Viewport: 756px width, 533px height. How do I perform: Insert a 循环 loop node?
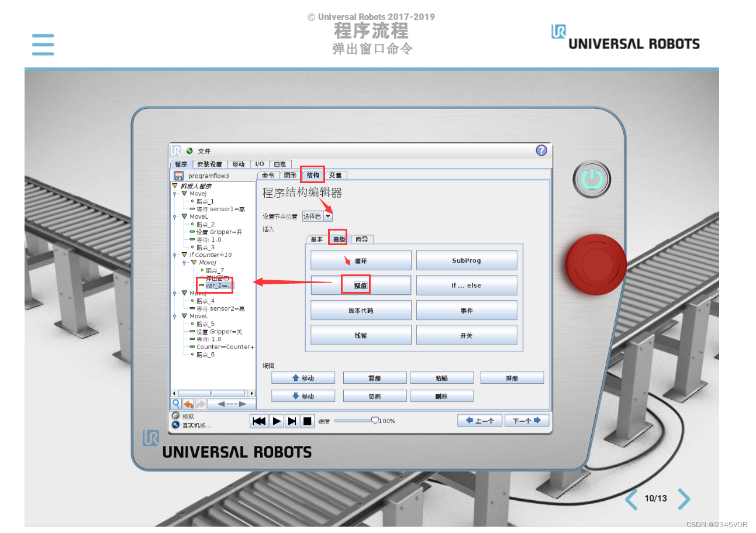click(x=361, y=260)
